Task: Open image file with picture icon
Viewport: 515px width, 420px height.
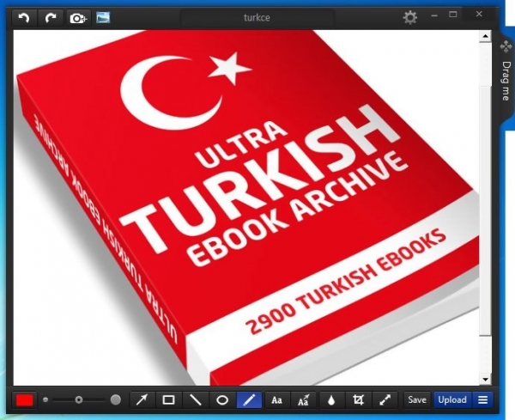Action: click(x=103, y=17)
